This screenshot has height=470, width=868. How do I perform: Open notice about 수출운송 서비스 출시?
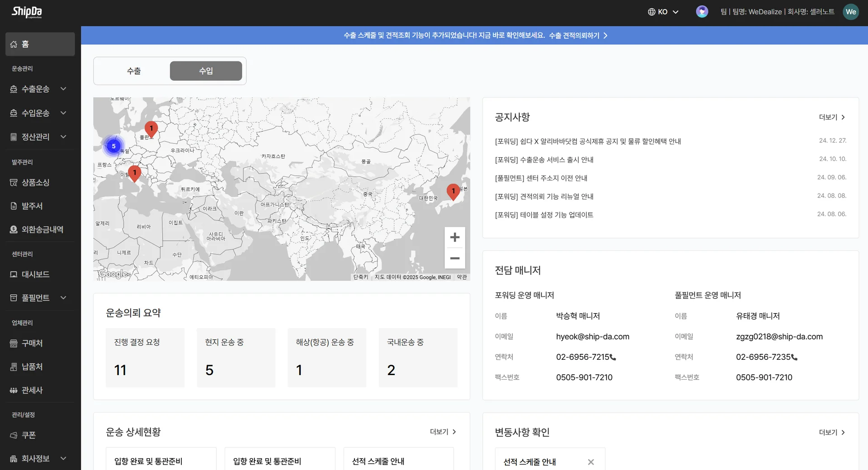[x=544, y=159]
